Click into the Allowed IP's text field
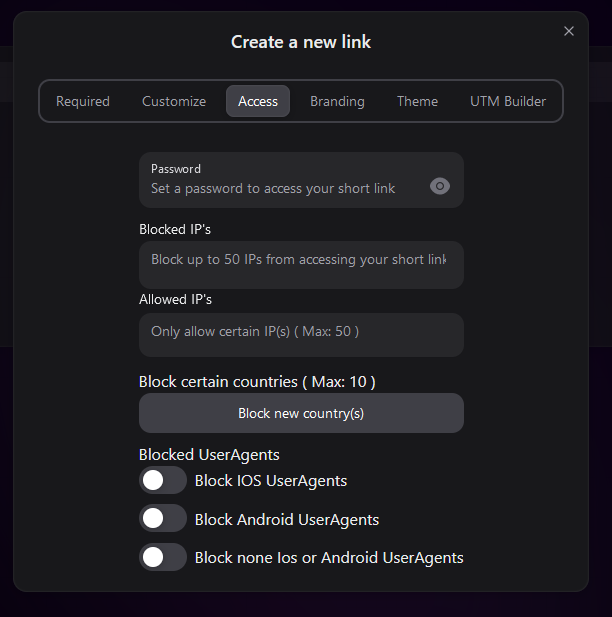 299,332
